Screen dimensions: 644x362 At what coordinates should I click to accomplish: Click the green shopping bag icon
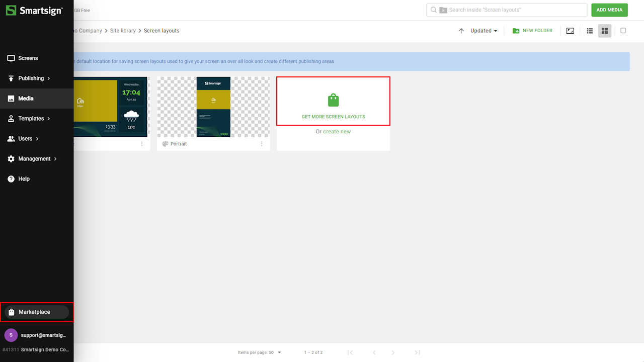(333, 100)
